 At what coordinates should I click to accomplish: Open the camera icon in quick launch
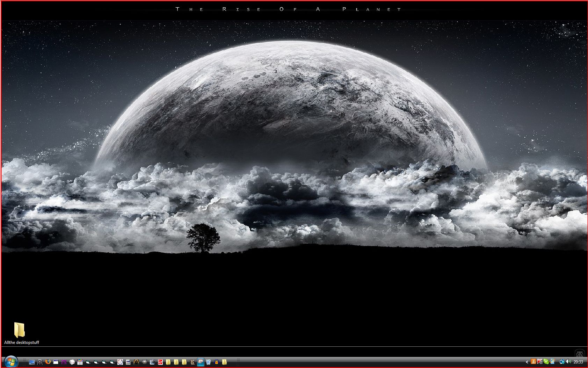[x=152, y=362]
